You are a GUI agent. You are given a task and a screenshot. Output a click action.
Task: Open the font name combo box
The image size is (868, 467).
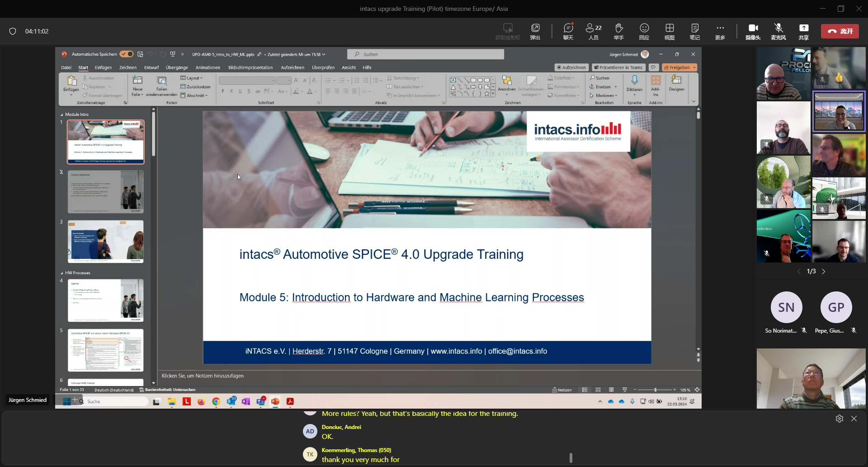click(247, 81)
